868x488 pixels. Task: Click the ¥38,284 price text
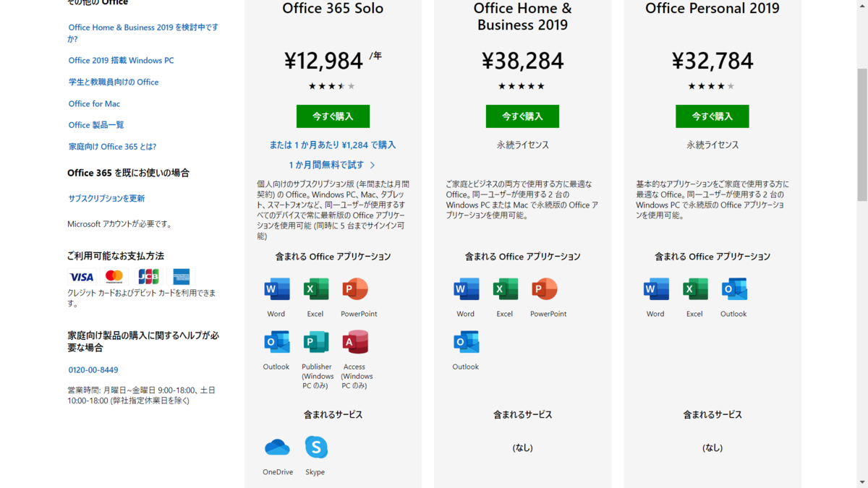(x=522, y=61)
